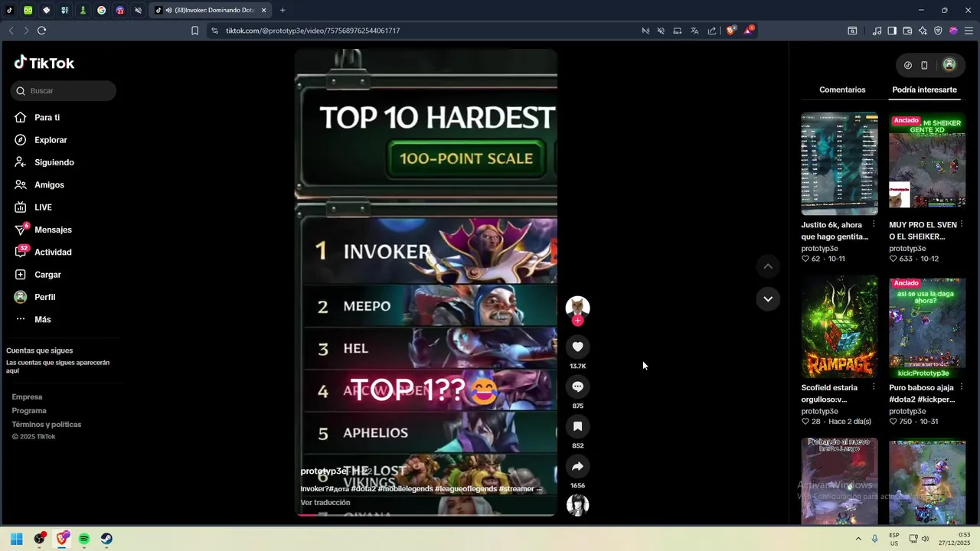Click the taskbar volume icon
Screen dimensions: 980x551
click(925, 539)
